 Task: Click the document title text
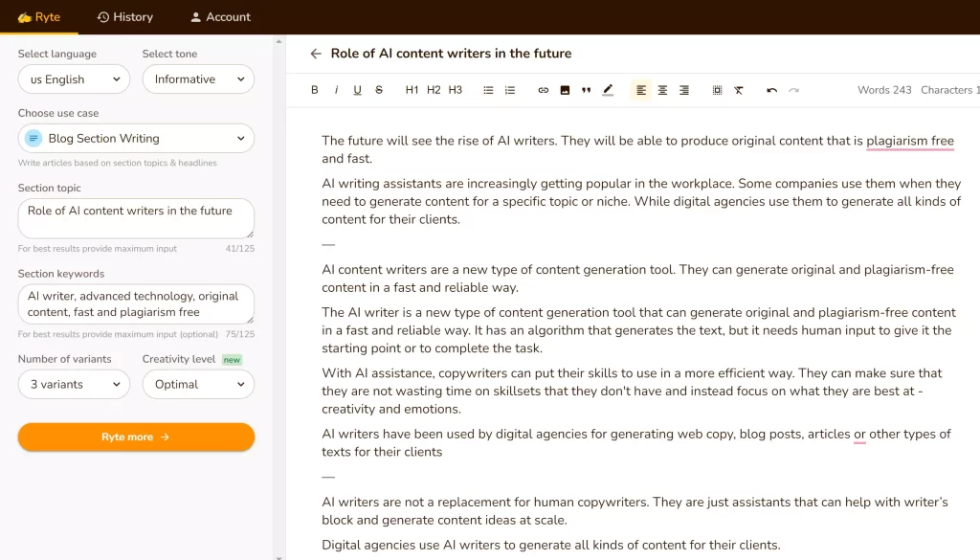pyautogui.click(x=451, y=54)
